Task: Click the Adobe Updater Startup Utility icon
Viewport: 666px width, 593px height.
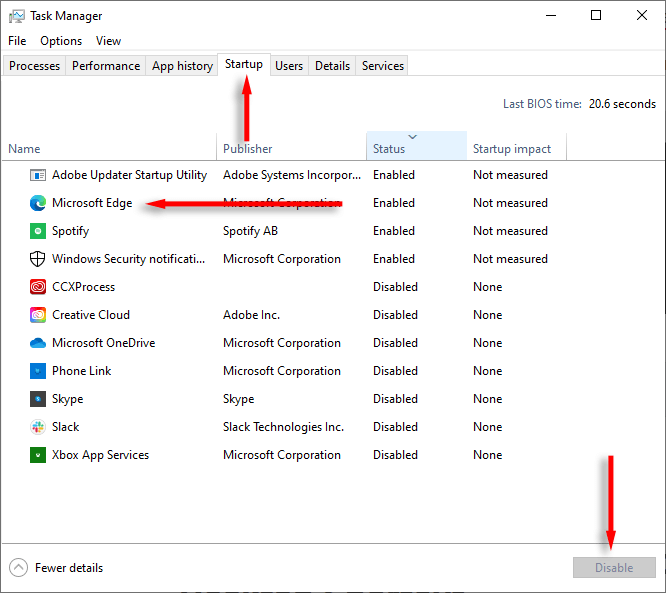Action: 38,175
